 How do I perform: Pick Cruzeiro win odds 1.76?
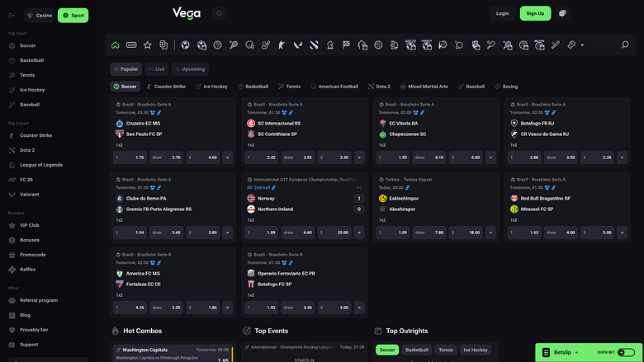pyautogui.click(x=130, y=157)
